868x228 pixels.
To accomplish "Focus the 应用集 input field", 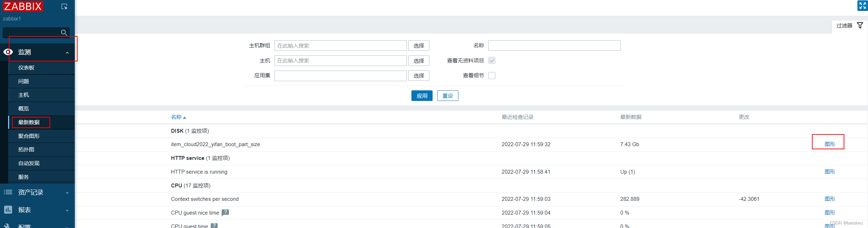I will 340,76.
